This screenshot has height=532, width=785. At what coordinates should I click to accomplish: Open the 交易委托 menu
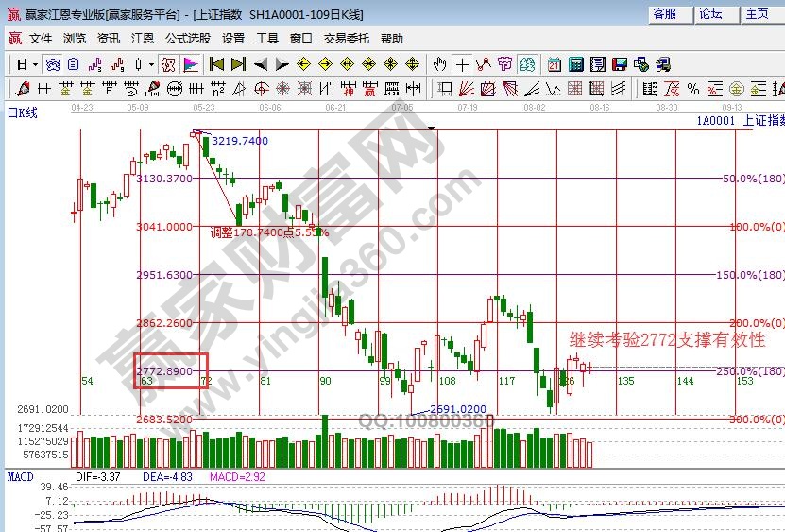(345, 39)
